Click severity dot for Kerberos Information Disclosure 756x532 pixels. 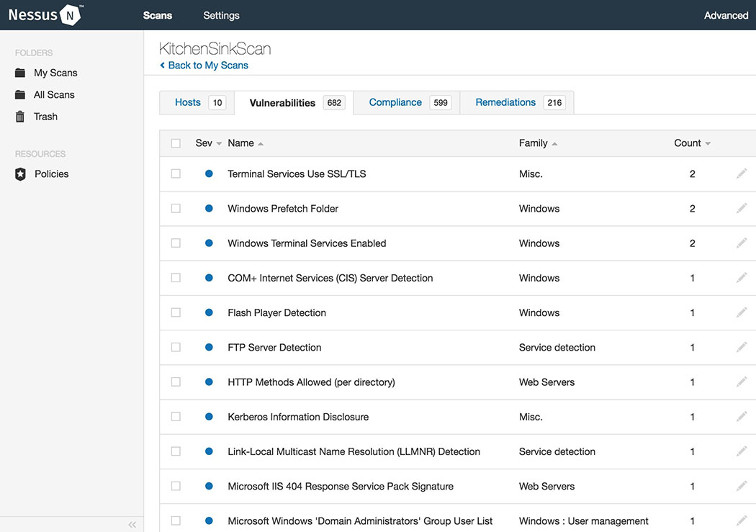point(209,416)
